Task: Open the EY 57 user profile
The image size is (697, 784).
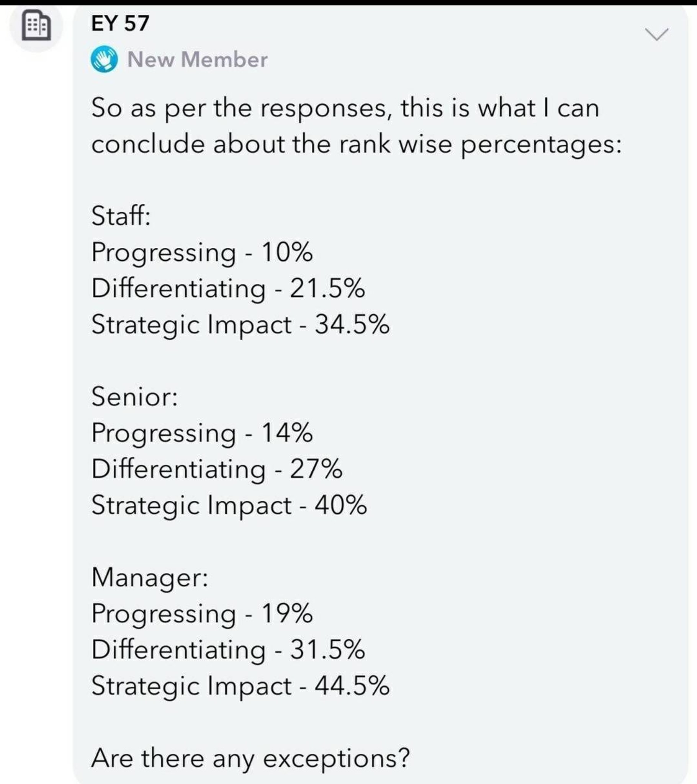Action: 120,23
